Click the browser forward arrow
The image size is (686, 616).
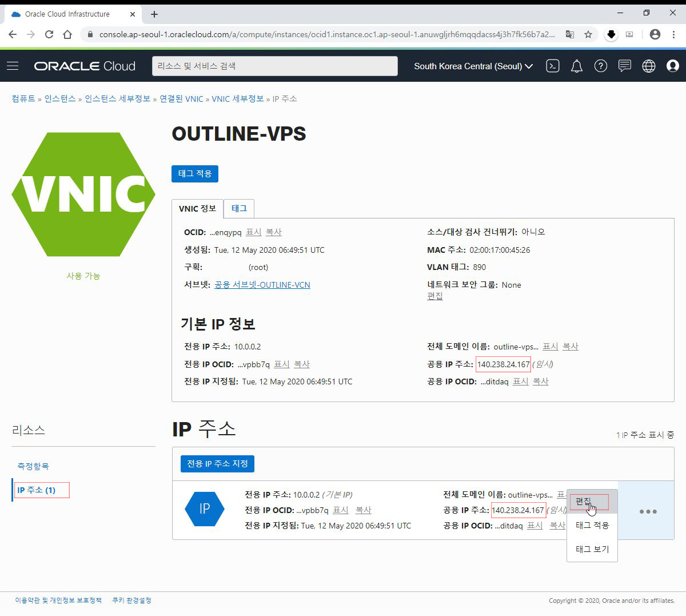[31, 34]
